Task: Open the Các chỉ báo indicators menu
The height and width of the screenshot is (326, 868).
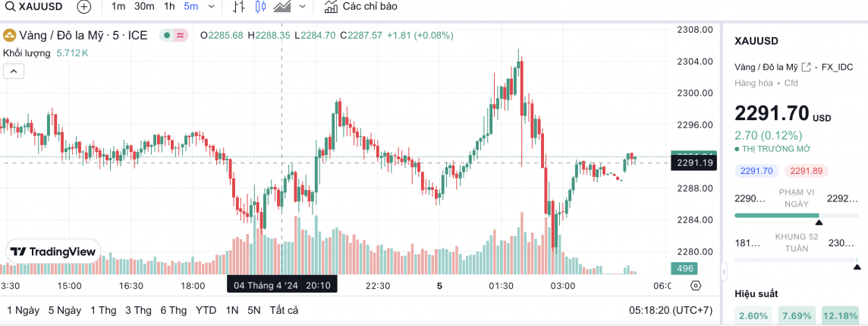Action: 360,7
